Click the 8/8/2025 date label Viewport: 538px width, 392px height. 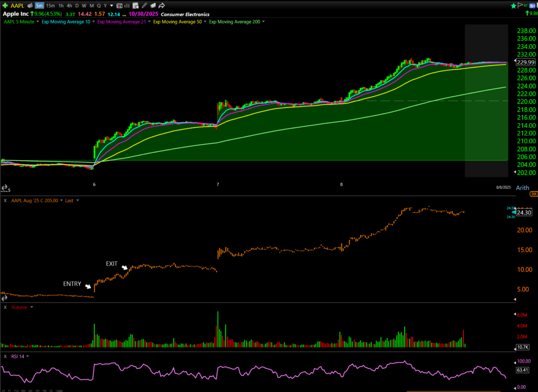503,187
